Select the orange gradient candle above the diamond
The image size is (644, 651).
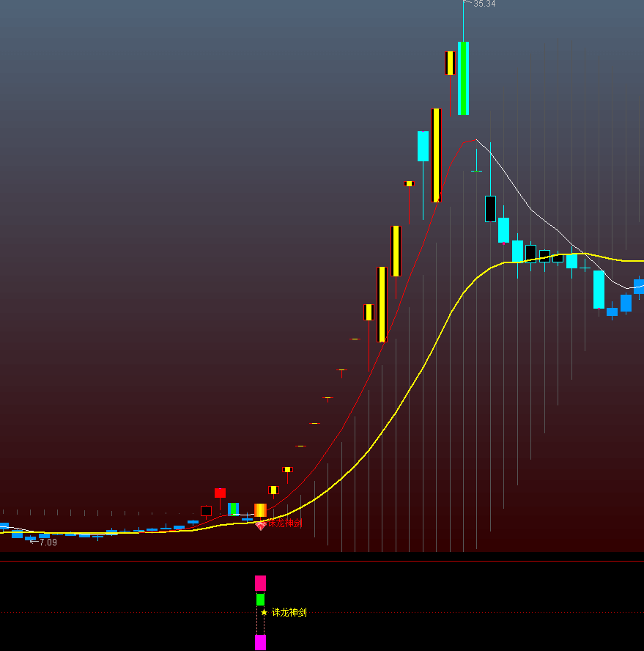click(x=260, y=510)
